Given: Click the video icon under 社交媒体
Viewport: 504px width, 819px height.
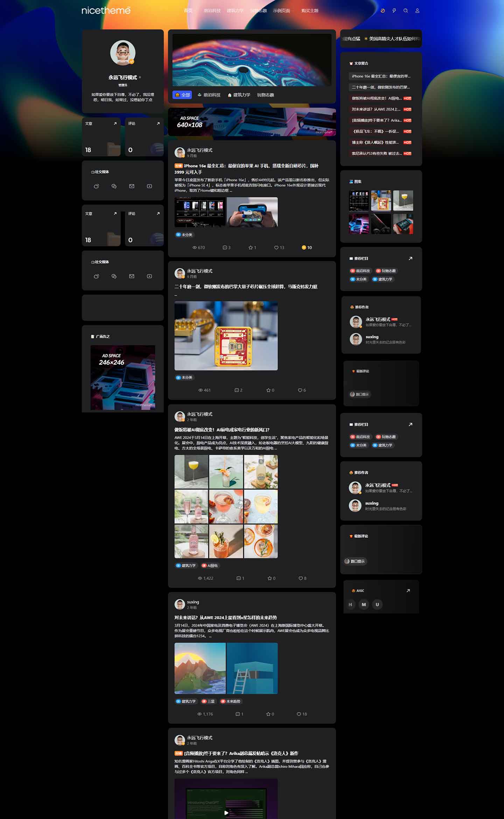Looking at the screenshot, I should pyautogui.click(x=149, y=186).
